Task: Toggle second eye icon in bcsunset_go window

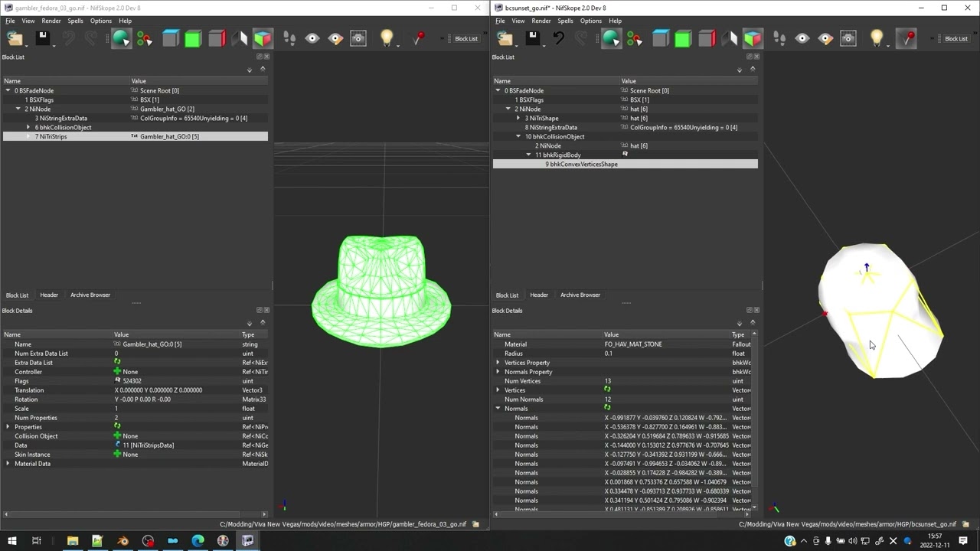Action: click(x=825, y=38)
